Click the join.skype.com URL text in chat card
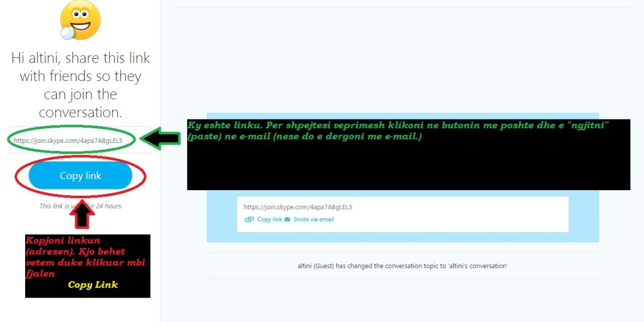The image size is (644, 322). (x=297, y=207)
